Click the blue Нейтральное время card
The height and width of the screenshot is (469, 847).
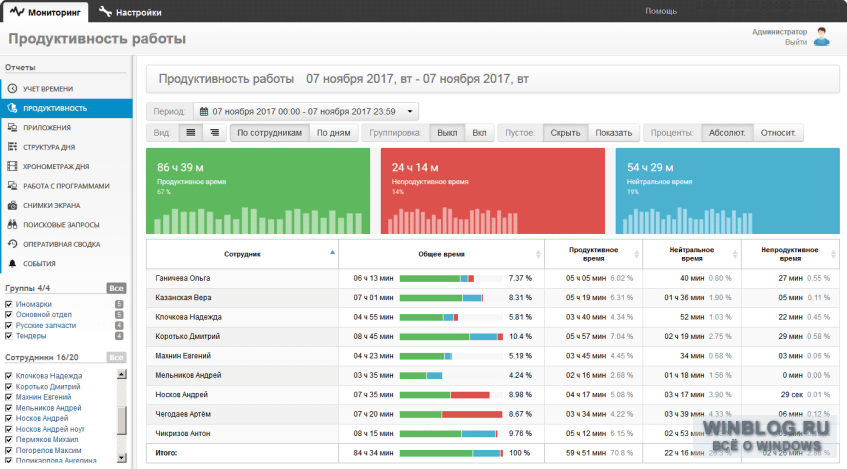click(728, 191)
